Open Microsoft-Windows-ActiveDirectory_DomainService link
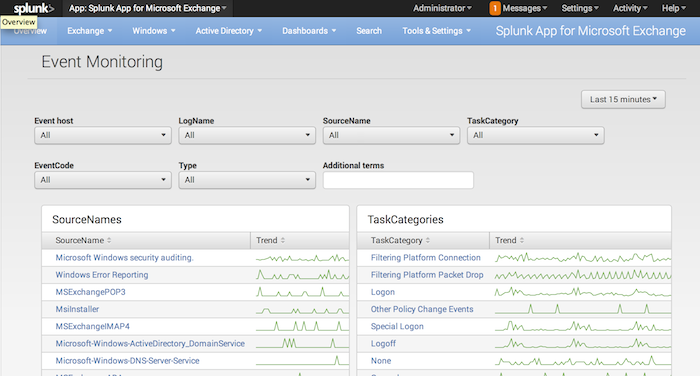 pyautogui.click(x=150, y=343)
